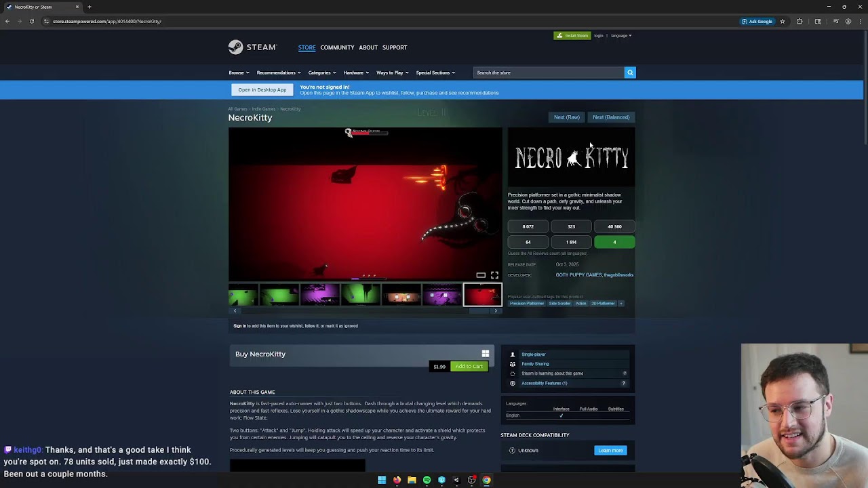The height and width of the screenshot is (488, 868).
Task: Open Chrome three-dot menu
Action: coord(860,21)
